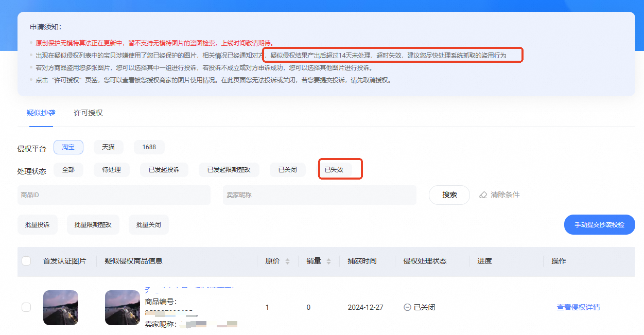Sort by 销量 using sort arrows
644x335 pixels.
(328, 261)
